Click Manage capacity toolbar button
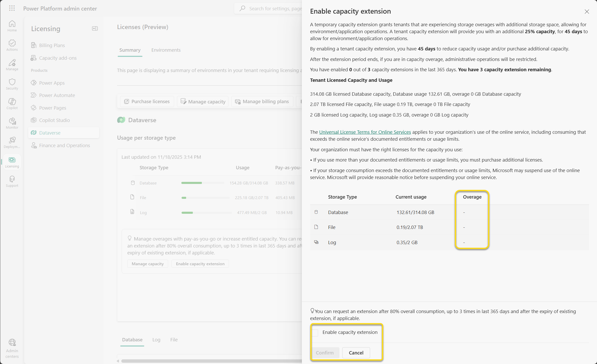Viewport: 597px width, 364px height. pyautogui.click(x=203, y=102)
